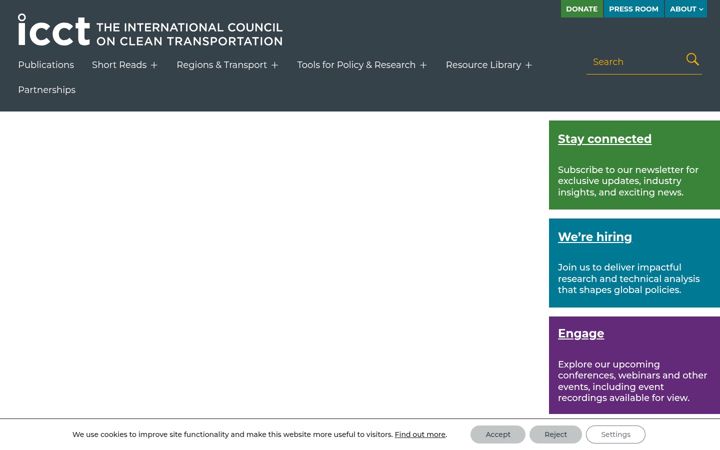This screenshot has width=720, height=450.
Task: Expand the Resource Library plus icon
Action: (529, 65)
